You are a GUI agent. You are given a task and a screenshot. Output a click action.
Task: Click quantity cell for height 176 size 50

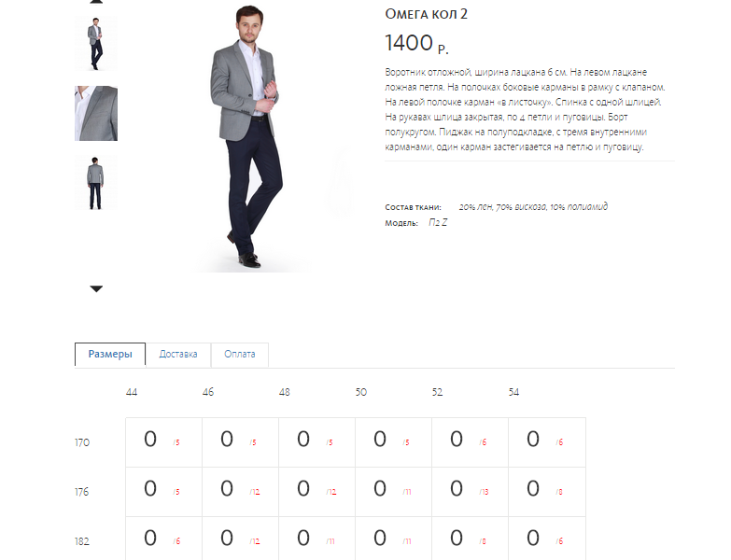click(393, 492)
